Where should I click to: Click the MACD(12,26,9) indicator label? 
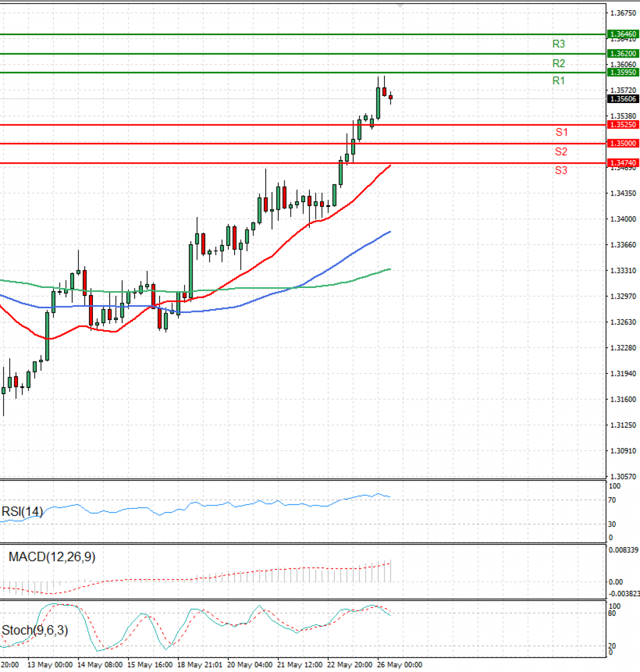tap(51, 557)
